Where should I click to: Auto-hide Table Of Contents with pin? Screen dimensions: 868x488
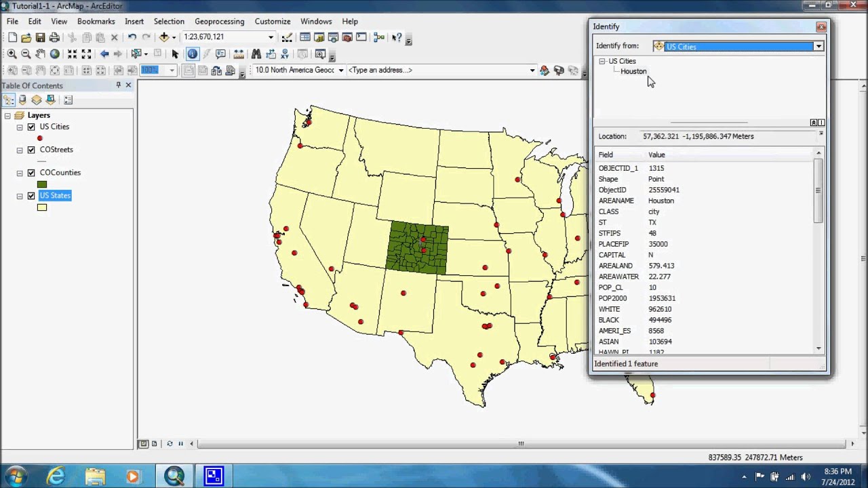[118, 85]
